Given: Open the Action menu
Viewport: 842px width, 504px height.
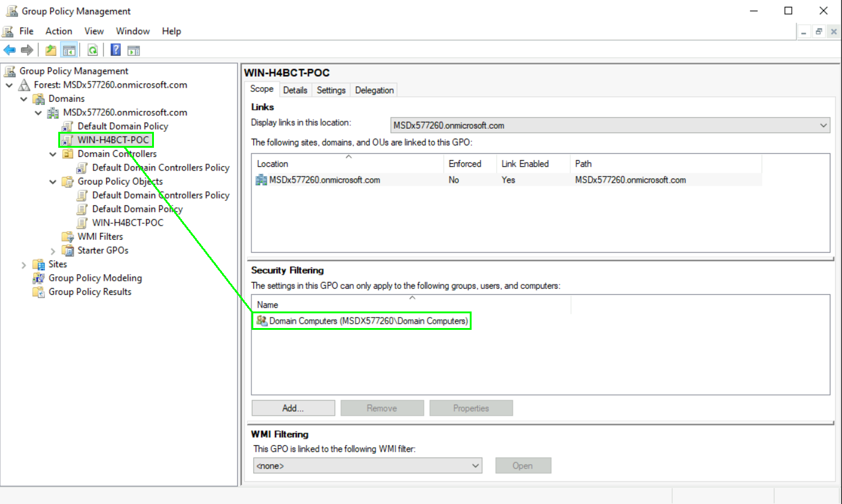Looking at the screenshot, I should pyautogui.click(x=59, y=31).
